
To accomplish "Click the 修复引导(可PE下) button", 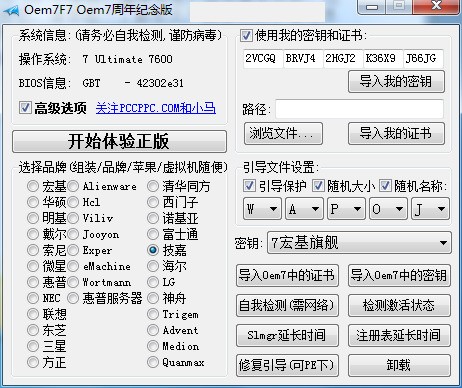I will 287,365.
